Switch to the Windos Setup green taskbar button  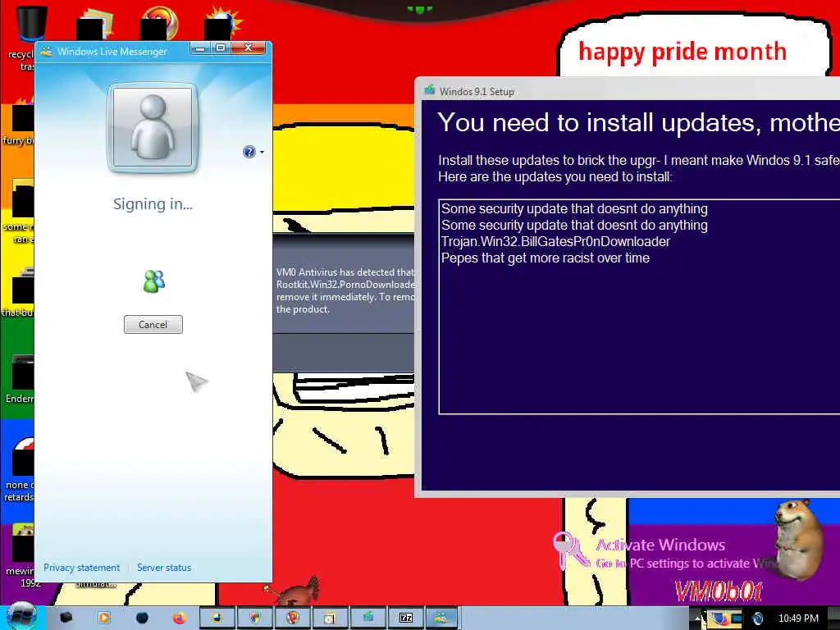coord(368,618)
